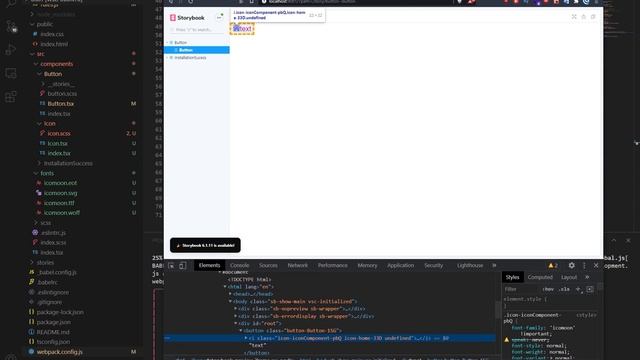
Task: Switch to the Lighthouse DevTools tab
Action: (470, 265)
